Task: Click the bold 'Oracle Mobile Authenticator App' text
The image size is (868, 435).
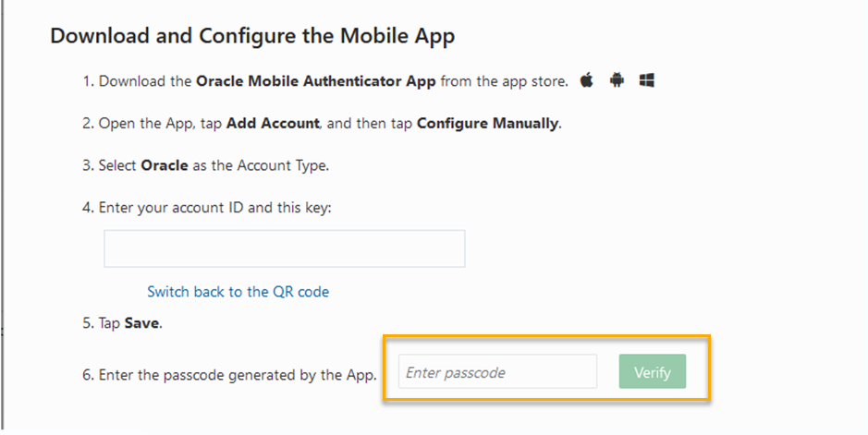Action: 316,81
